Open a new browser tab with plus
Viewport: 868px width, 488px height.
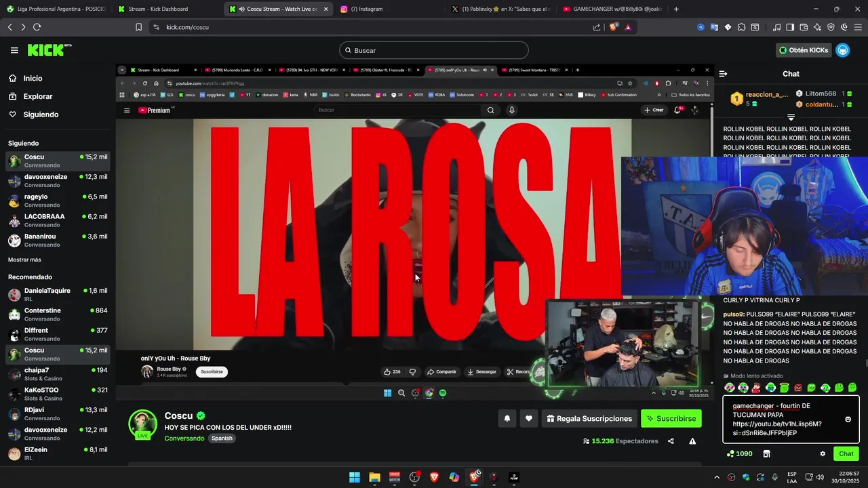pyautogui.click(x=676, y=9)
